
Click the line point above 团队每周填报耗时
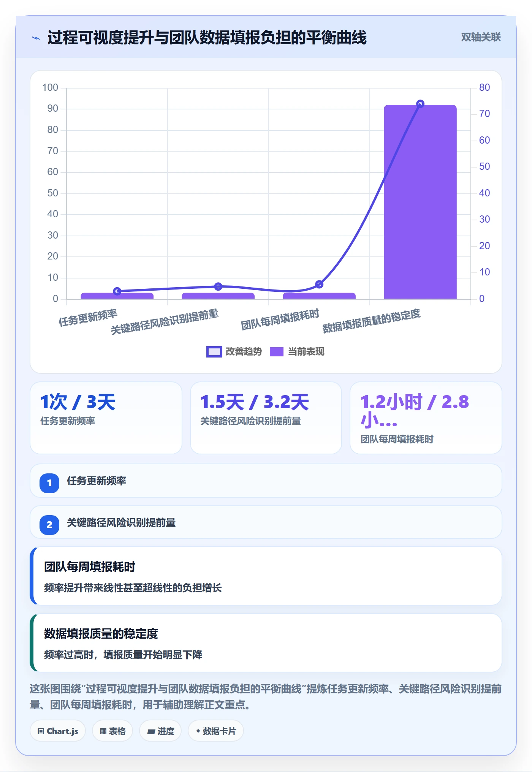(319, 284)
